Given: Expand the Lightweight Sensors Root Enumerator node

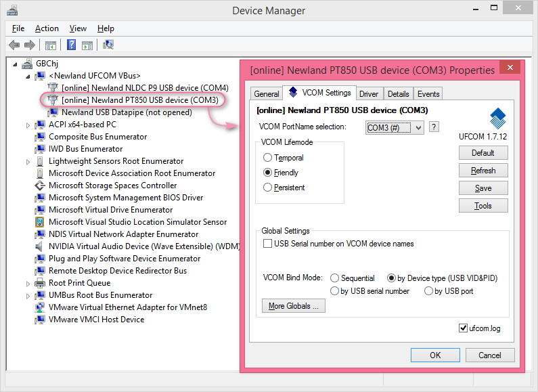Looking at the screenshot, I should 28,162.
